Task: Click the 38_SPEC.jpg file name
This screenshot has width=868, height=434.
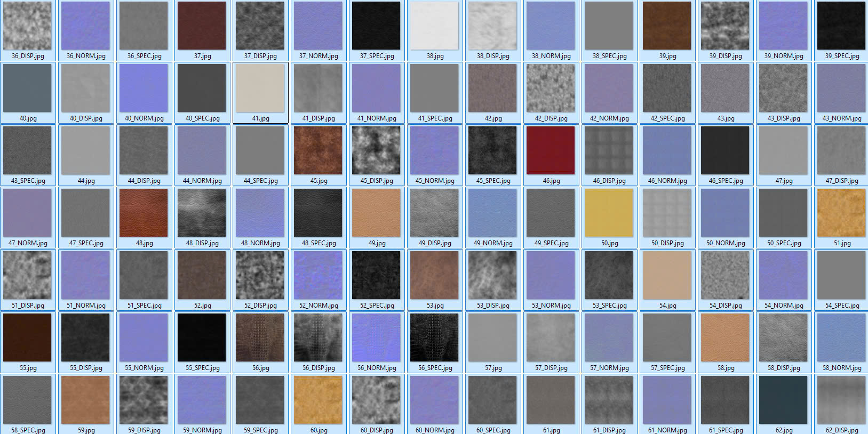Action: coord(609,56)
